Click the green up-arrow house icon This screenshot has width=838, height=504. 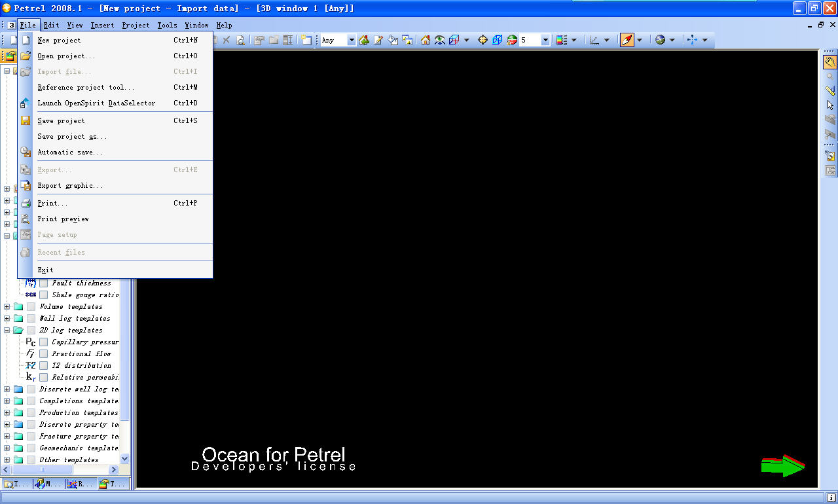coord(364,40)
